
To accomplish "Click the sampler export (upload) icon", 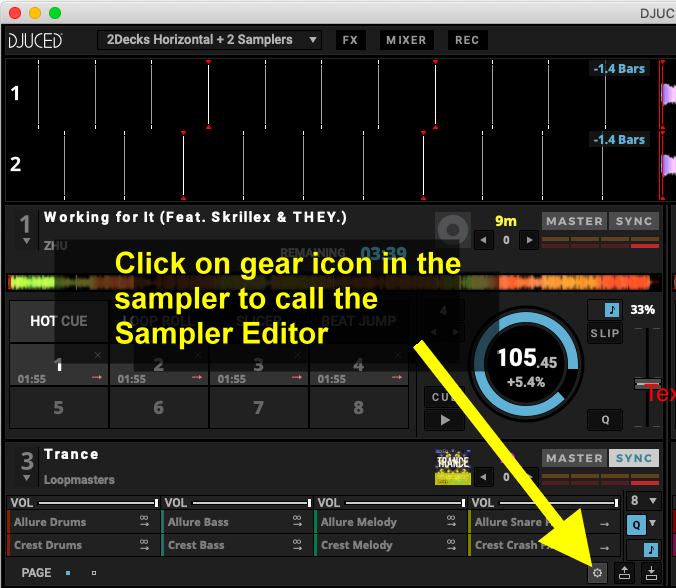I will [x=624, y=573].
